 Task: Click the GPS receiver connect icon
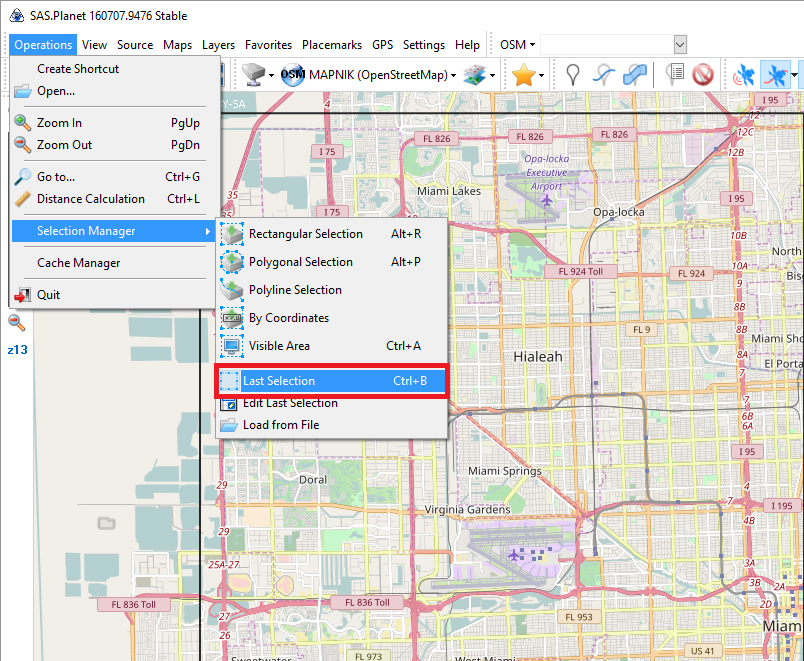point(743,75)
